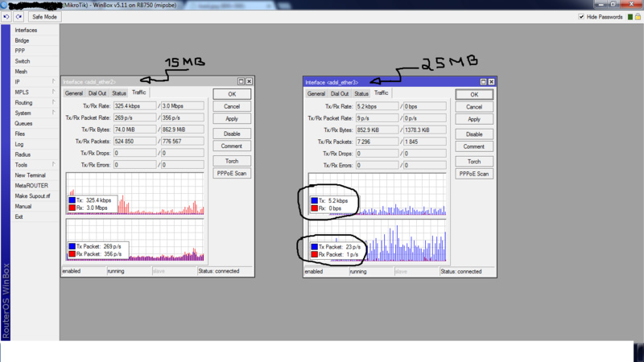Viewport: 644px width, 362px height.
Task: Click Disable in adsl_ether2 window
Action: [x=232, y=134]
